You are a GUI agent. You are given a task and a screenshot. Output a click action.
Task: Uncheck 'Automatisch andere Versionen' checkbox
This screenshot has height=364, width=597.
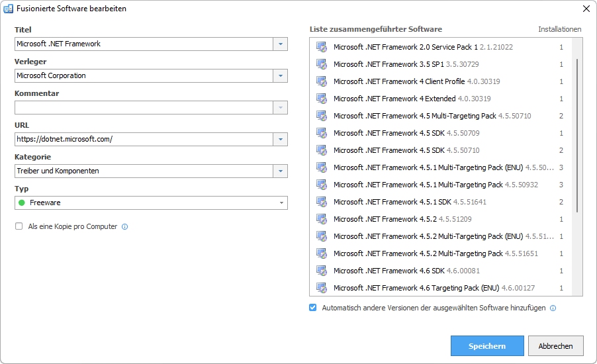click(313, 308)
